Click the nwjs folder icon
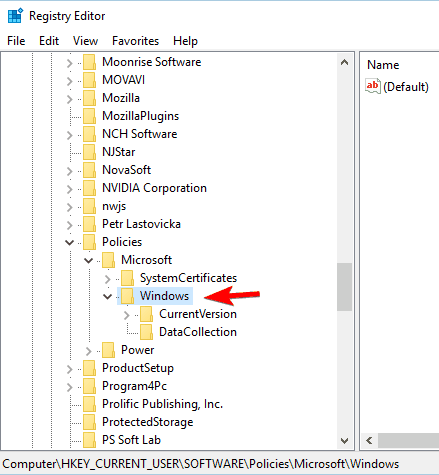 pos(89,206)
